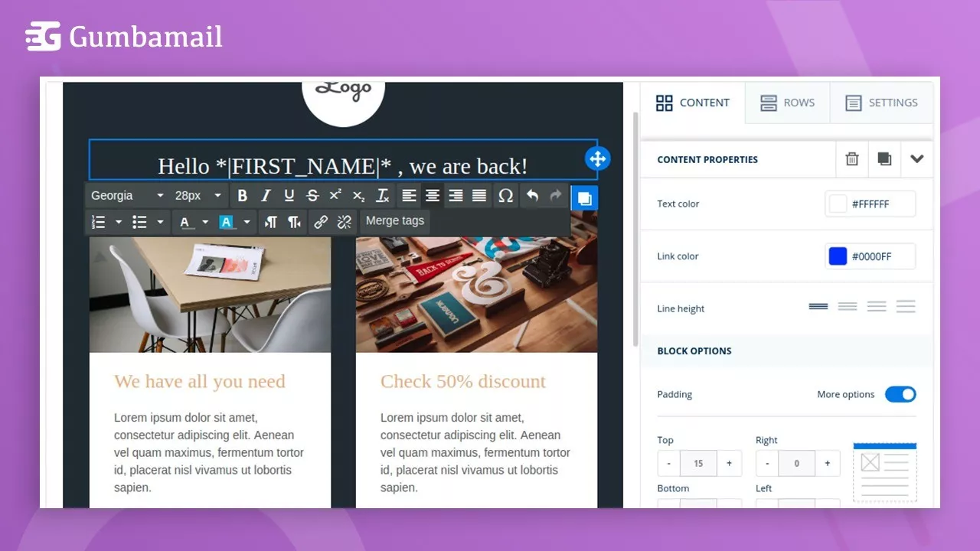Insert special character with Omega icon
Screen dimensions: 980x551
(505, 196)
